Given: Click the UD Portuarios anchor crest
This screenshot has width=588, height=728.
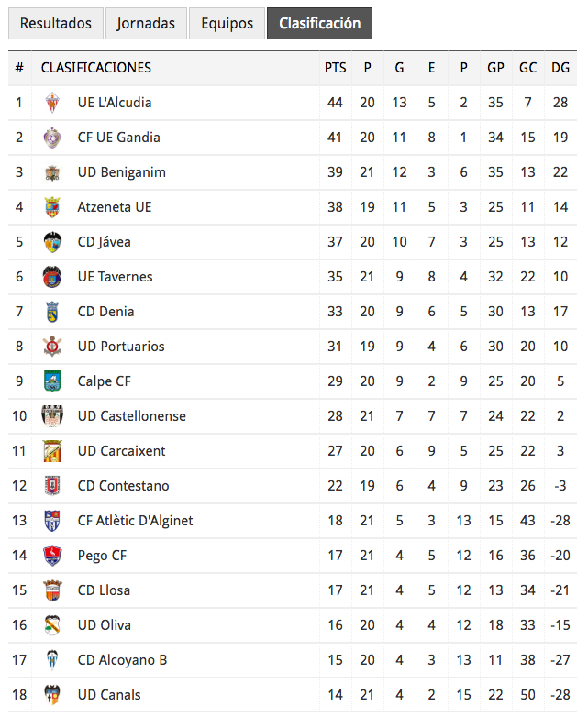Looking at the screenshot, I should (52, 347).
